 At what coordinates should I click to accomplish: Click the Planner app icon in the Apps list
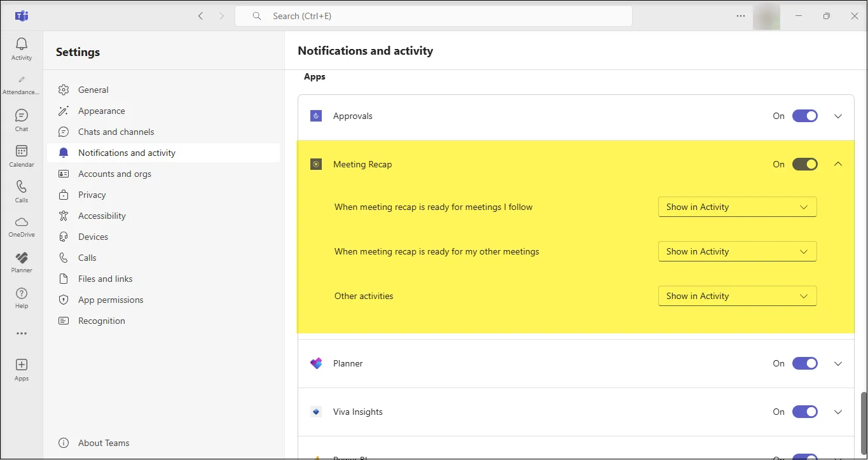[316, 363]
